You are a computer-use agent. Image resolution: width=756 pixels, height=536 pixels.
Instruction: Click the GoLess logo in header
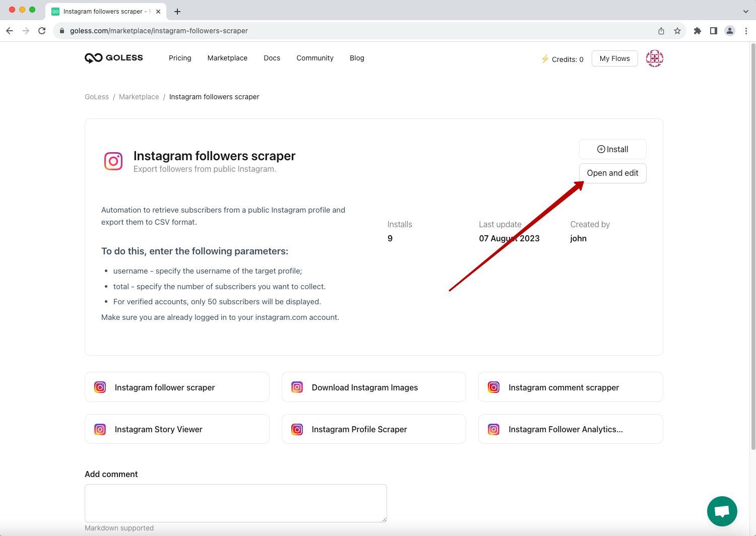(114, 58)
